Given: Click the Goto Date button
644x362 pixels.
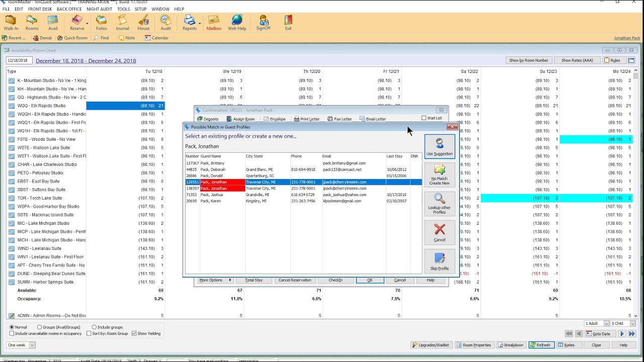Looking at the screenshot, I should [x=600, y=334].
